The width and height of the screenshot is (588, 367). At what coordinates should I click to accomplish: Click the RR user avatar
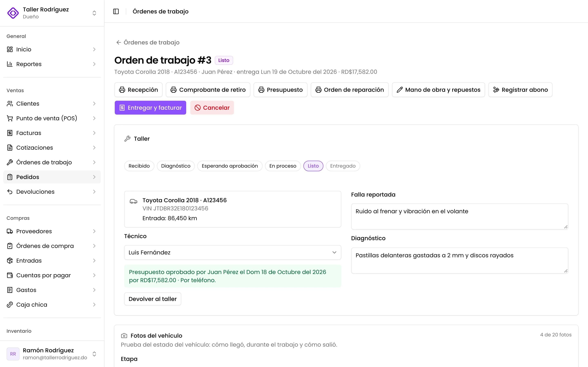point(13,354)
